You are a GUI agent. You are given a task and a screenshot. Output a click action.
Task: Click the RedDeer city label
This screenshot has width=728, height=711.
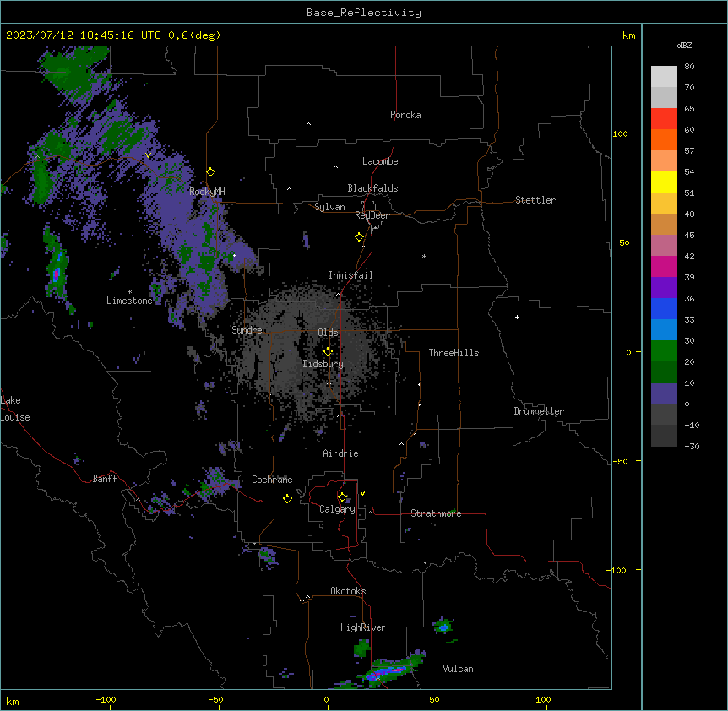(372, 215)
